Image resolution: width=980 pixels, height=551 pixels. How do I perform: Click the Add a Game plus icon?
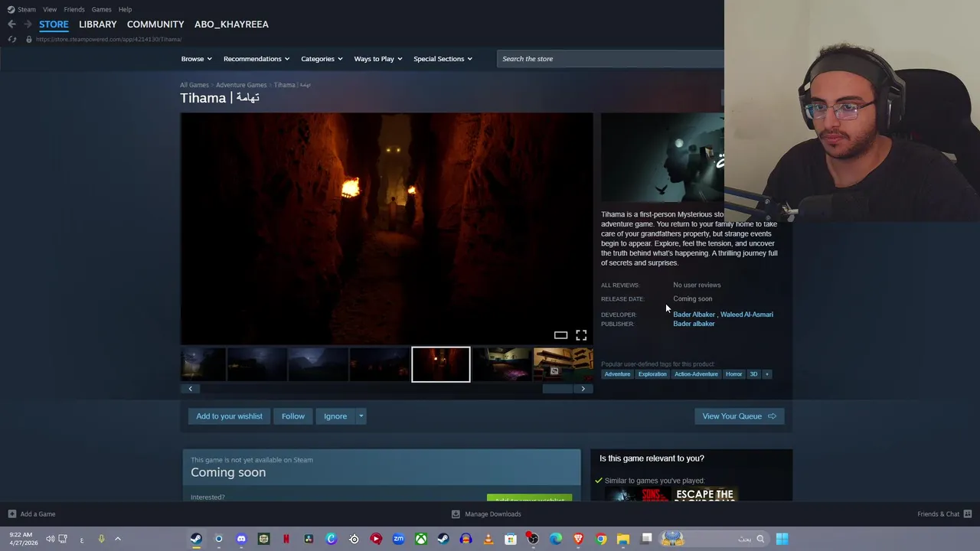(x=11, y=514)
